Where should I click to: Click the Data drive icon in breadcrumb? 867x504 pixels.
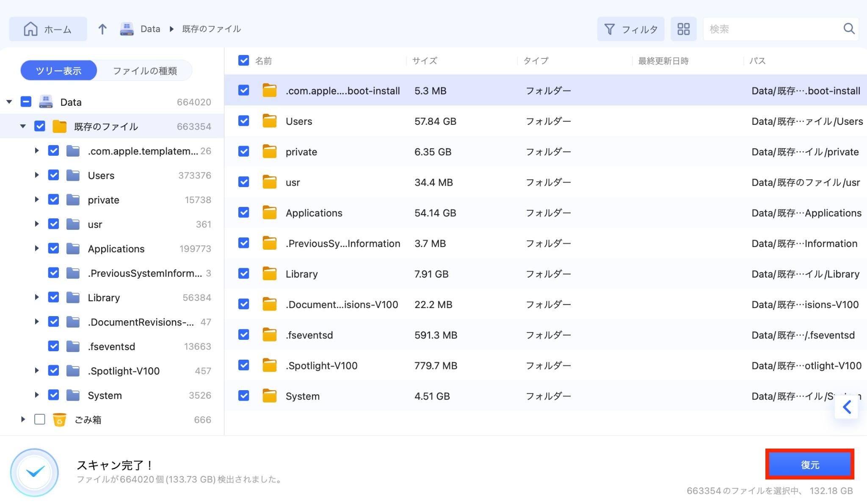(x=127, y=29)
